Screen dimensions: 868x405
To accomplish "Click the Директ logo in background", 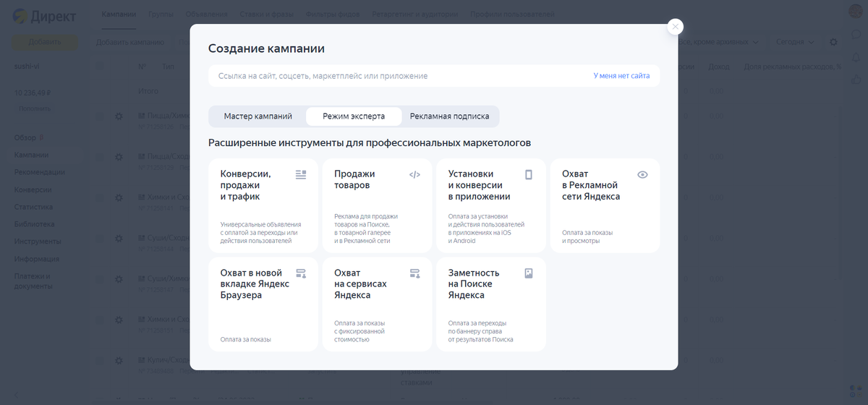I will click(x=43, y=17).
